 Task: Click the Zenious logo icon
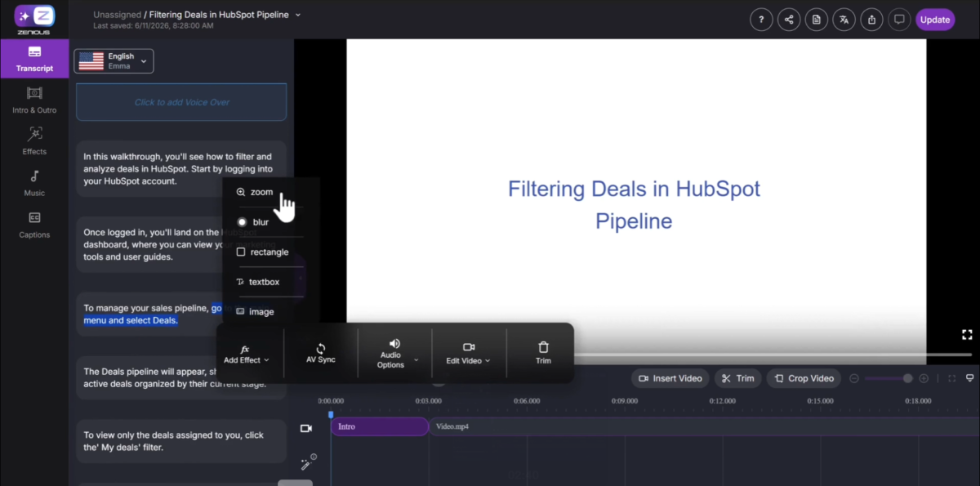(34, 18)
